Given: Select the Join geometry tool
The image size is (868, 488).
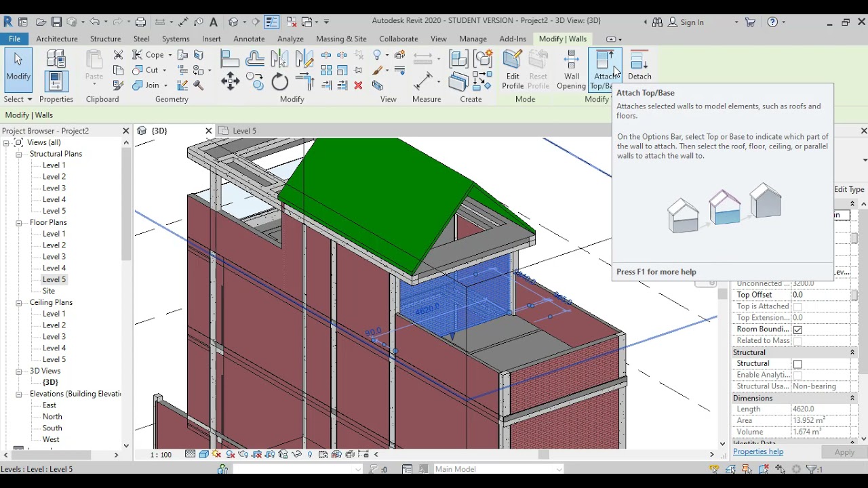Looking at the screenshot, I should 146,85.
